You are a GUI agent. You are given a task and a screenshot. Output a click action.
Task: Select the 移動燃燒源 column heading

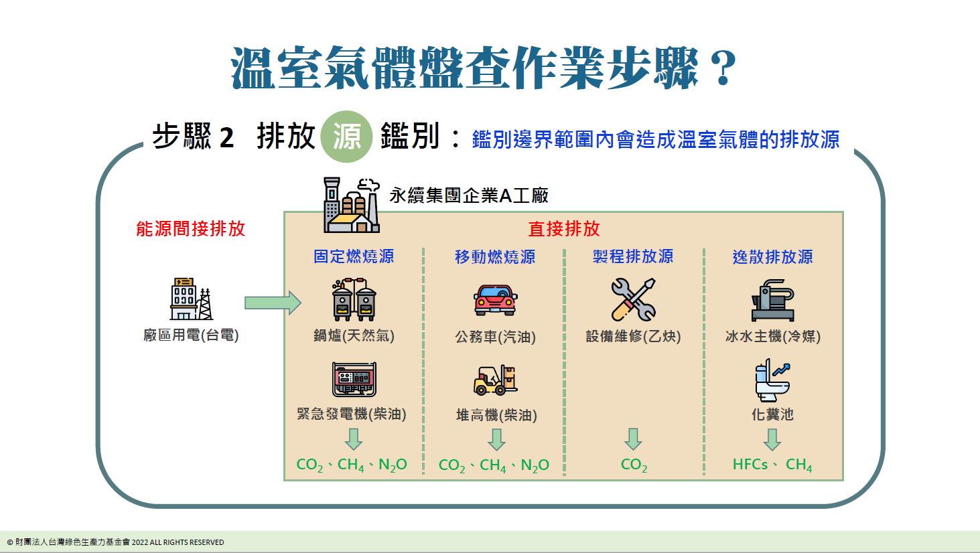[495, 257]
